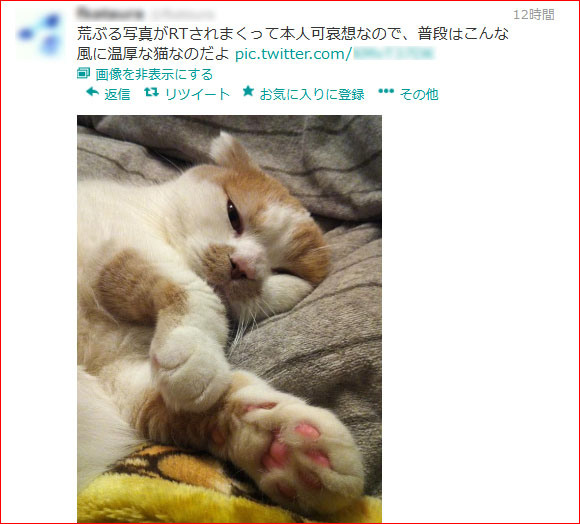This screenshot has width=580, height=524.
Task: Click the hide image media icon
Action: [84, 73]
